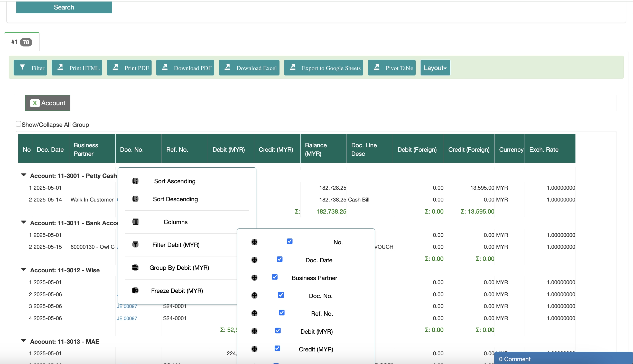Click the move handle icon beside No.
Viewport: 633px width, 364px height.
254,242
